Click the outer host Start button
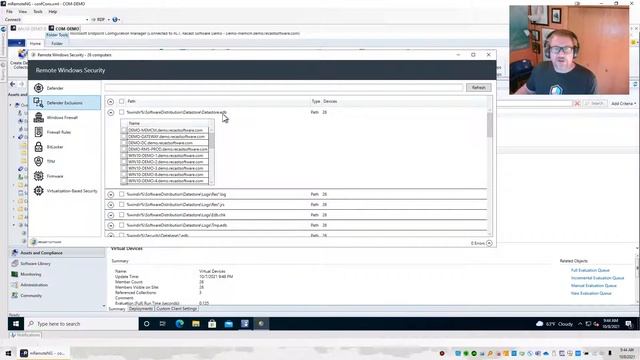Screen dimensions: 640x360 coord(8,353)
